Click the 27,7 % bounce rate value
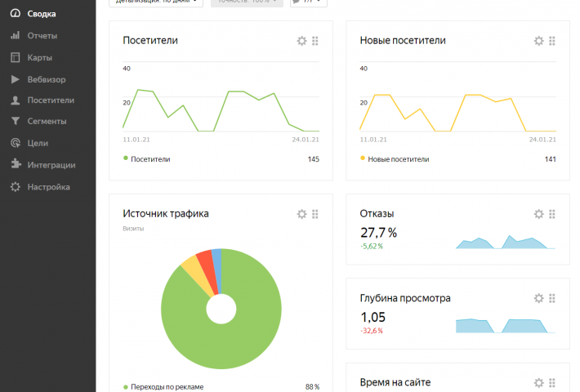 tap(378, 233)
